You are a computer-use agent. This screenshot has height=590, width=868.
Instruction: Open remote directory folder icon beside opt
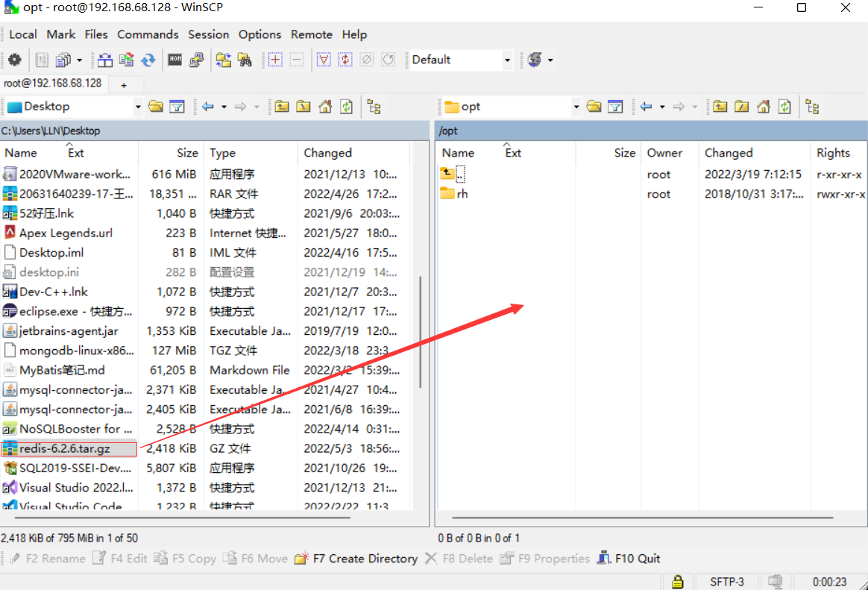(x=594, y=106)
